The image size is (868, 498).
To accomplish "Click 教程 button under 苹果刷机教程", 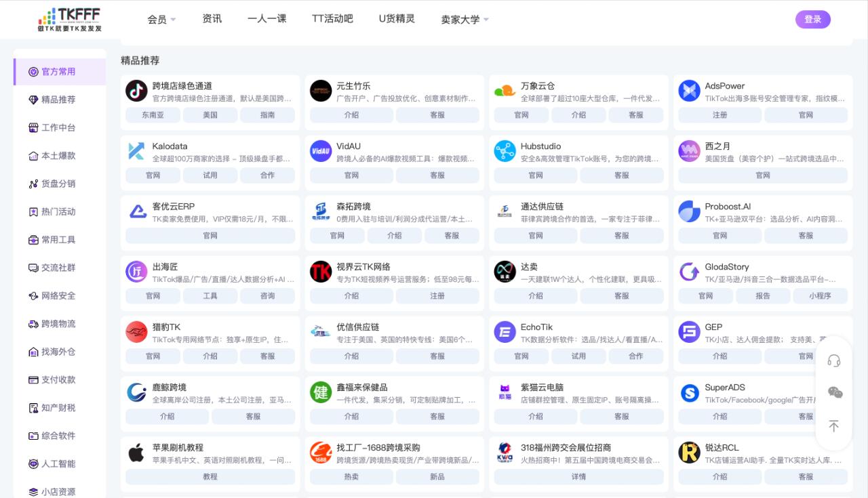I will 210,476.
